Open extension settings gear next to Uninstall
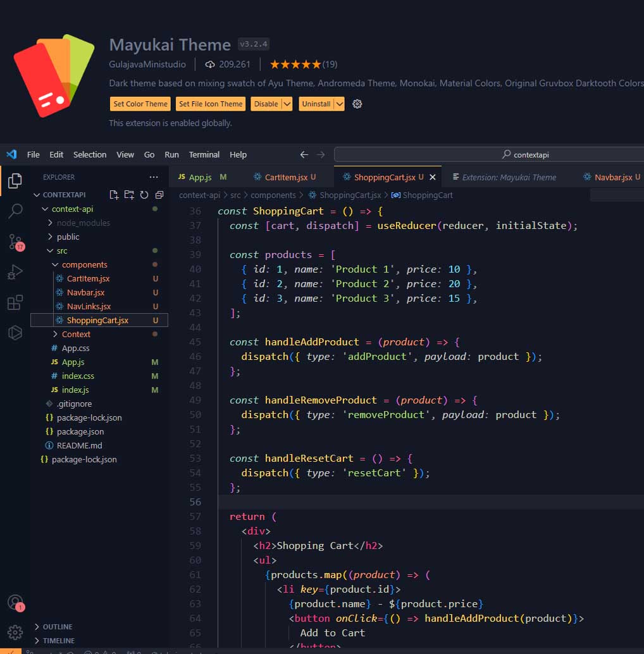This screenshot has height=654, width=644. 357,104
